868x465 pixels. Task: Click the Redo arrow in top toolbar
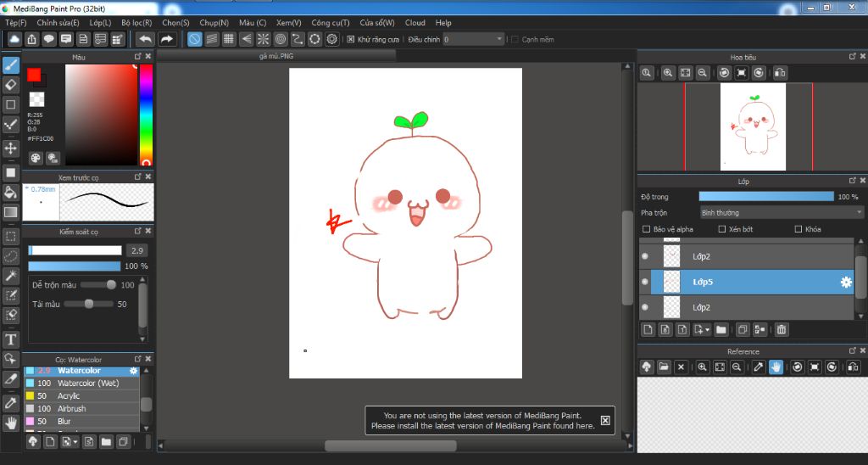pyautogui.click(x=167, y=39)
